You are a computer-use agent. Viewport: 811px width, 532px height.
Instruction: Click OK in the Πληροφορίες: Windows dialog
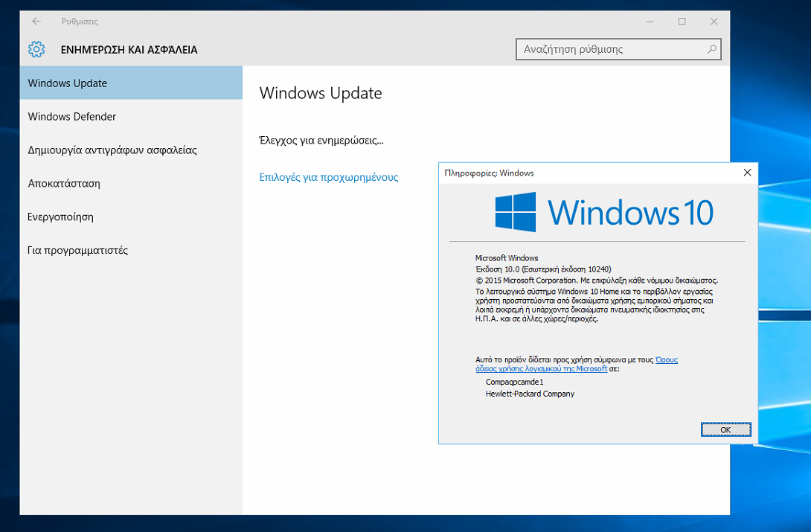[x=725, y=429]
